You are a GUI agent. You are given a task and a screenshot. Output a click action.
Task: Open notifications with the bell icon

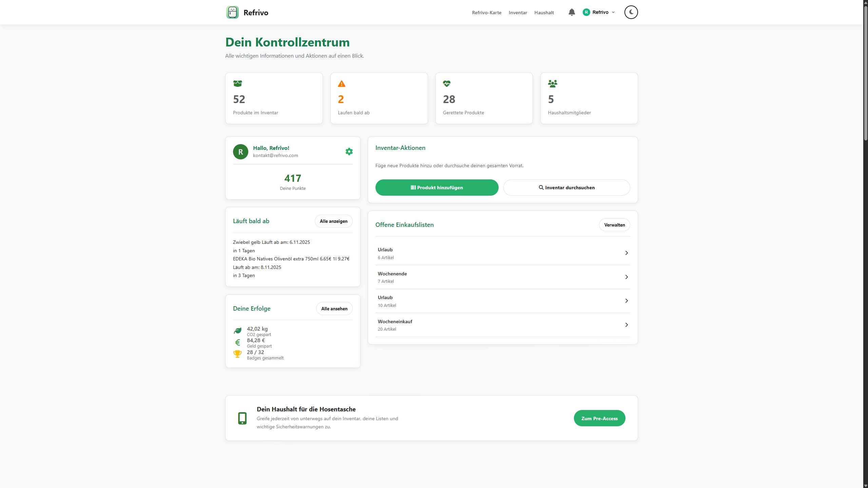coord(571,12)
